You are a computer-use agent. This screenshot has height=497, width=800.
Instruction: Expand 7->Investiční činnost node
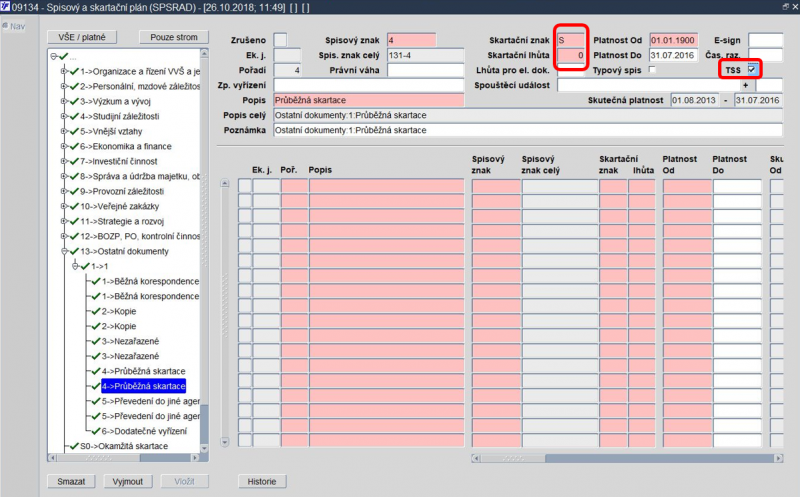pos(64,161)
